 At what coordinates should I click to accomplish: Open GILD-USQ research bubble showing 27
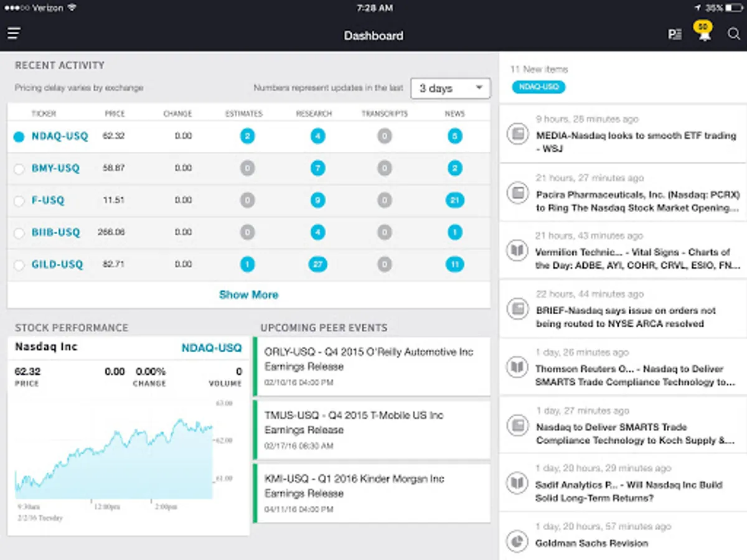click(318, 264)
